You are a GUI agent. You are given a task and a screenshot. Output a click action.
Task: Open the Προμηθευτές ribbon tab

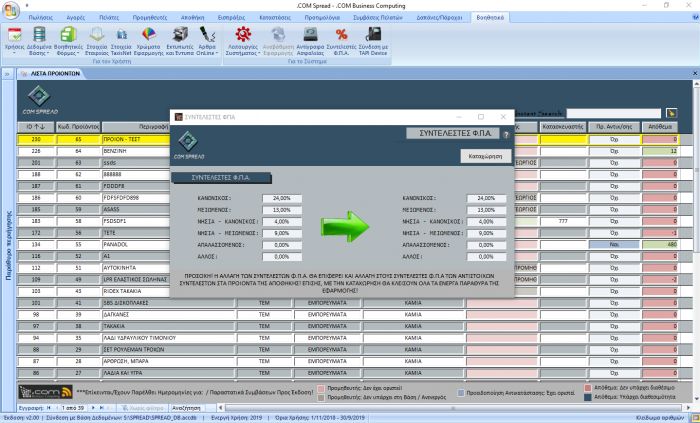point(150,18)
